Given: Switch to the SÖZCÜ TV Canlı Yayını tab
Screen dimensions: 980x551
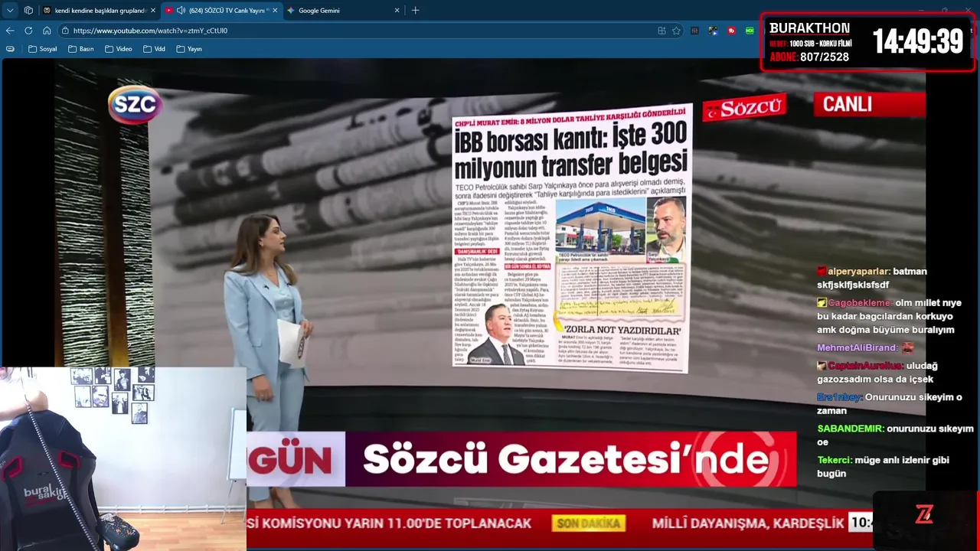Looking at the screenshot, I should pyautogui.click(x=222, y=11).
